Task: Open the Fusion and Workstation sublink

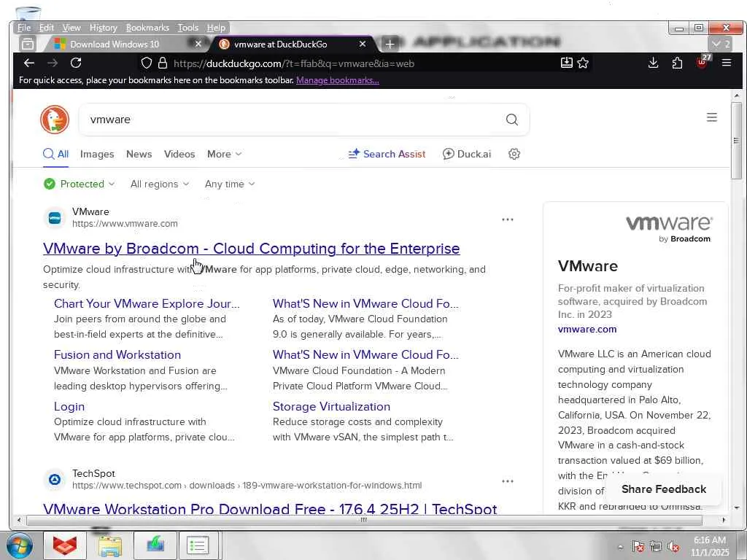Action: 117,355
